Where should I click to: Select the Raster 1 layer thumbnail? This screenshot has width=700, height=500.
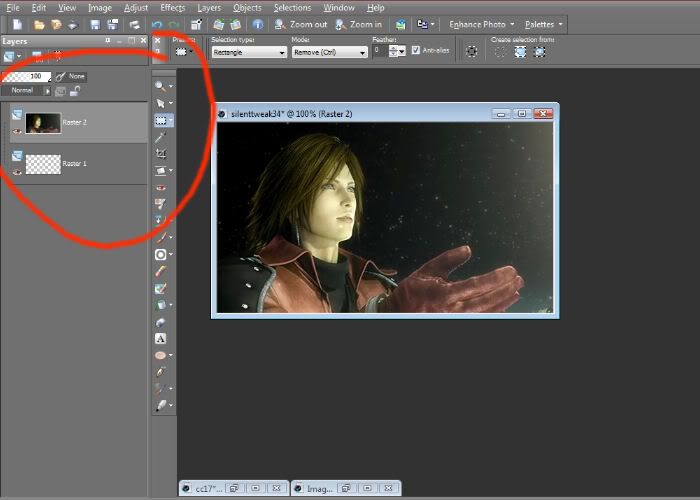pos(43,164)
